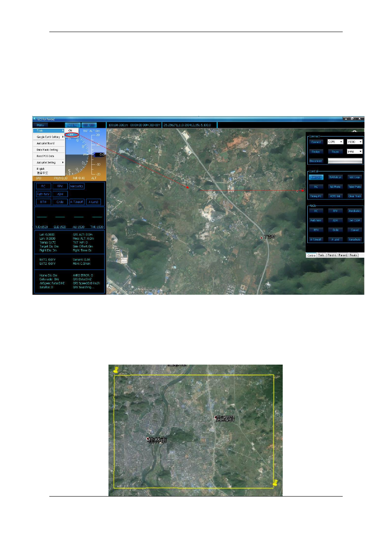Click the altitude readout marker showing 0.0
The image size is (392, 543).
tap(100, 155)
